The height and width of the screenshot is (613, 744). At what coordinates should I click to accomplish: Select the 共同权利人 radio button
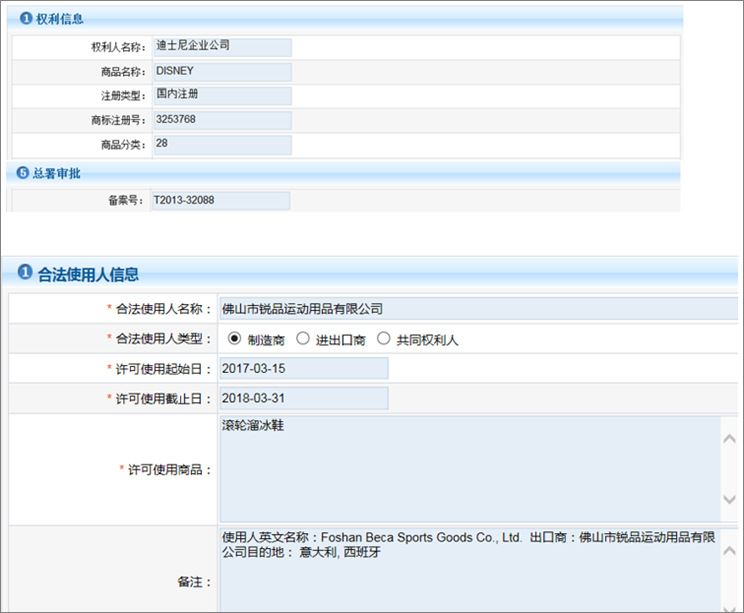(x=383, y=339)
